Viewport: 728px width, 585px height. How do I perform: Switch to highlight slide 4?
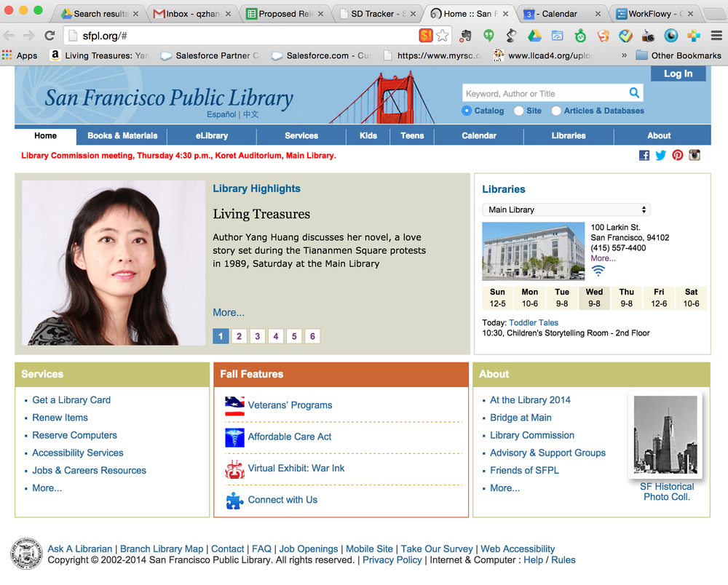click(x=276, y=336)
